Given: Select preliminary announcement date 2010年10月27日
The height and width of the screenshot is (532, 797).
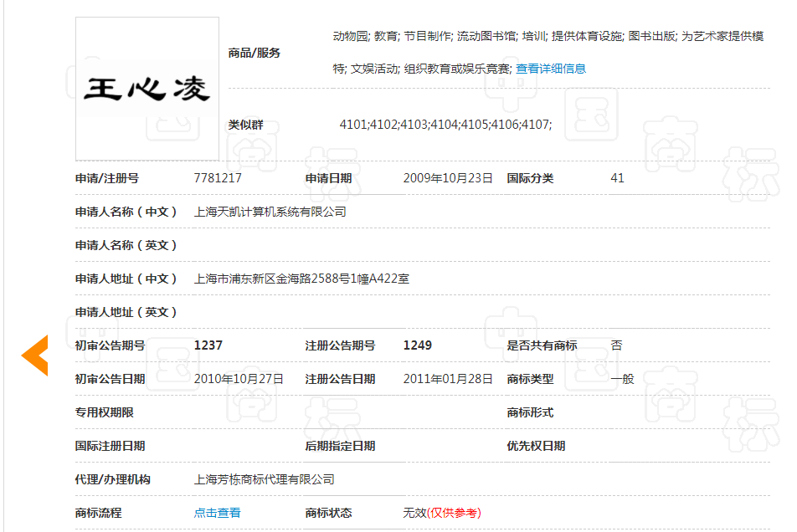Looking at the screenshot, I should pyautogui.click(x=239, y=379).
